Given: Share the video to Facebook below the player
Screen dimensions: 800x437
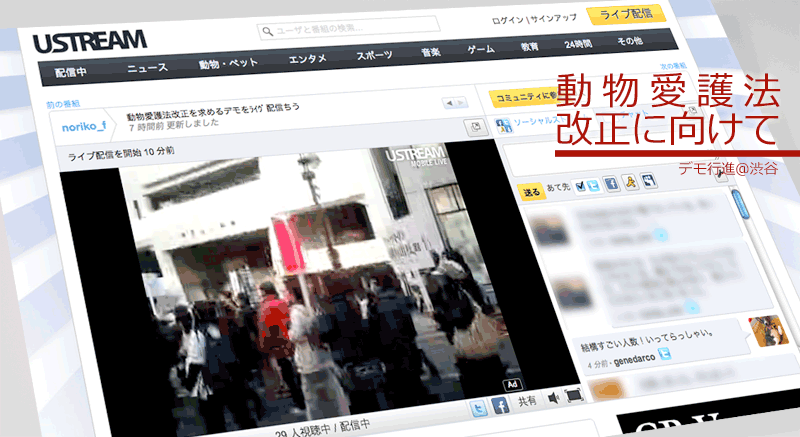Looking at the screenshot, I should pyautogui.click(x=500, y=406).
